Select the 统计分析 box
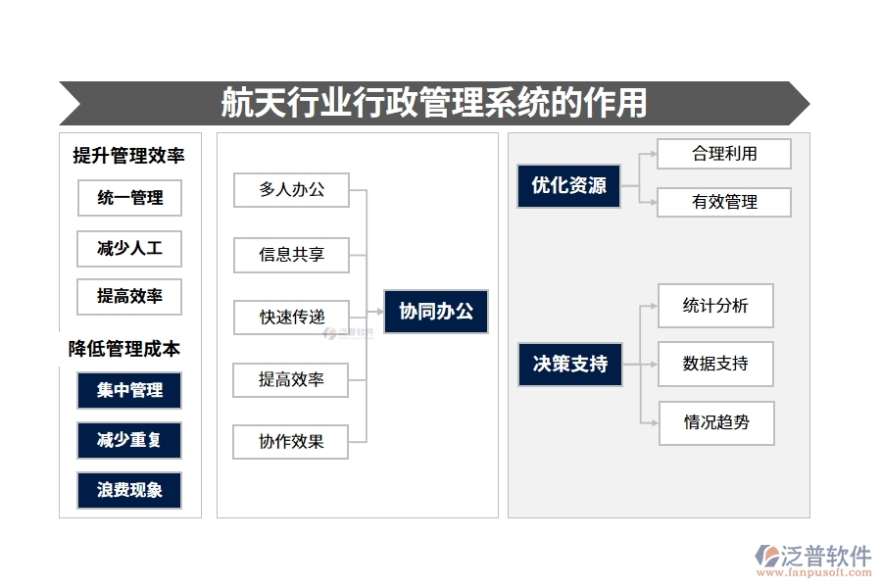 pyautogui.click(x=715, y=306)
